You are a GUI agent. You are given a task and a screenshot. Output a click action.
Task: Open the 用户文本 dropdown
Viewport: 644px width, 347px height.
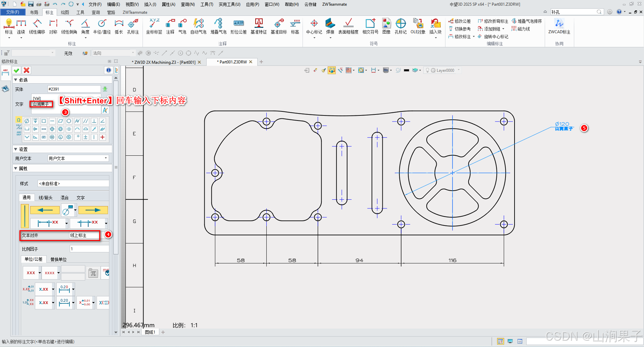pos(78,158)
